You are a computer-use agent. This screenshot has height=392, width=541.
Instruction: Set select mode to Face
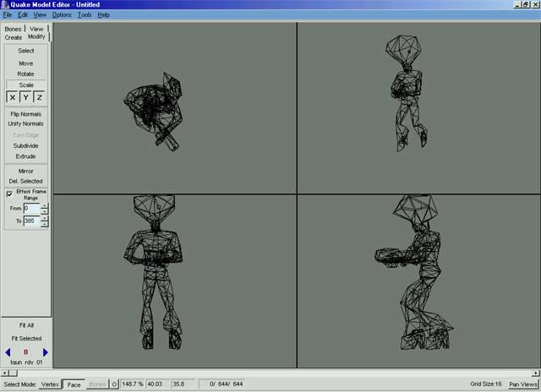coord(74,384)
